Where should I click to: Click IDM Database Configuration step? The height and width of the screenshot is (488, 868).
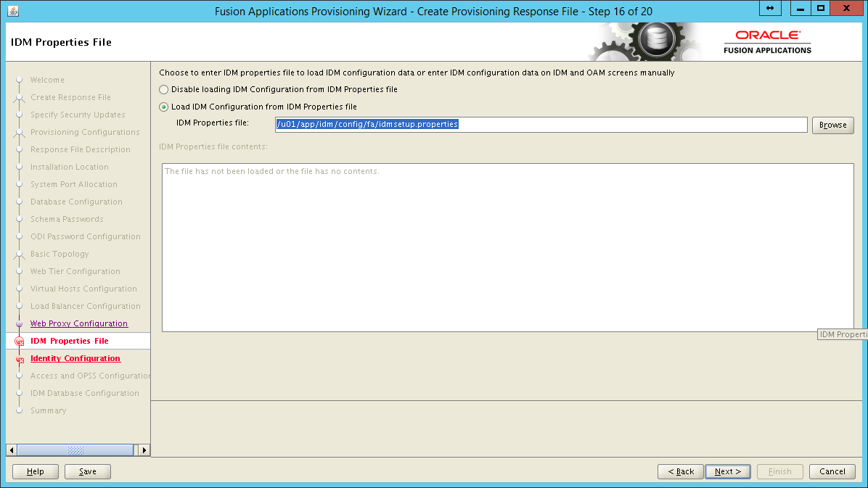(85, 394)
